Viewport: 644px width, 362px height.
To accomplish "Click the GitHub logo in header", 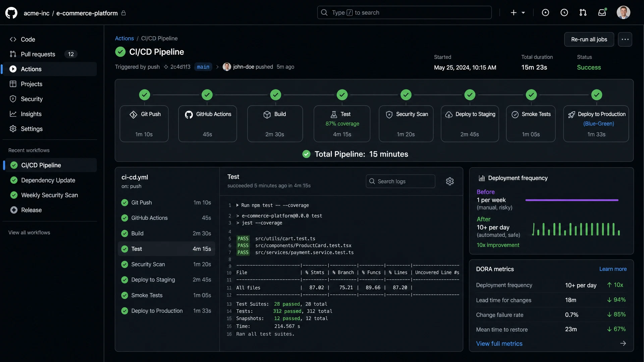I will (x=11, y=13).
